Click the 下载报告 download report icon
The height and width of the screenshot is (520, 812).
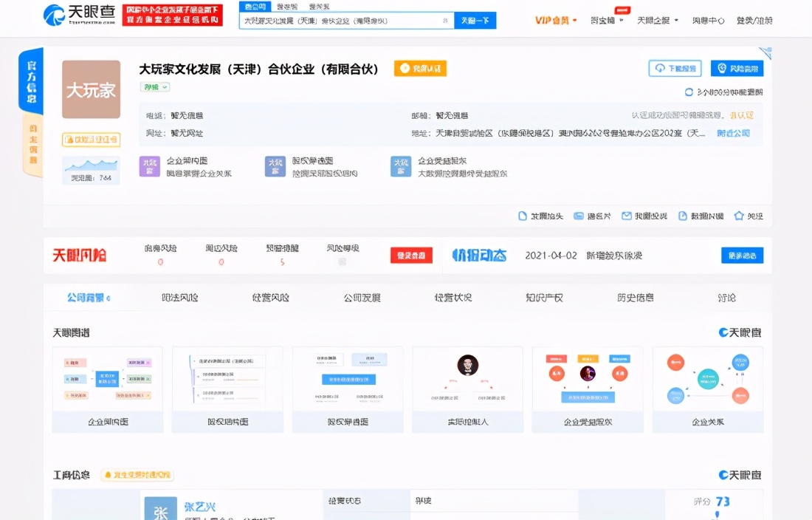coord(674,68)
